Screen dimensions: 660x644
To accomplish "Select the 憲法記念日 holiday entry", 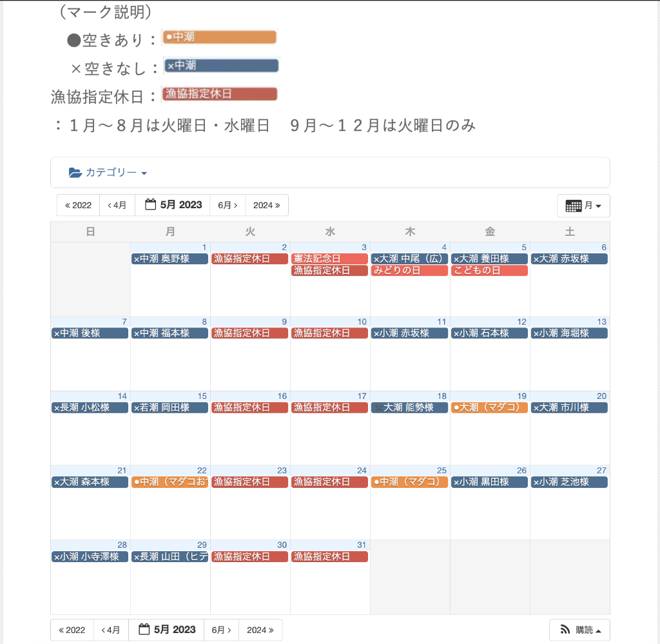I will [x=329, y=259].
